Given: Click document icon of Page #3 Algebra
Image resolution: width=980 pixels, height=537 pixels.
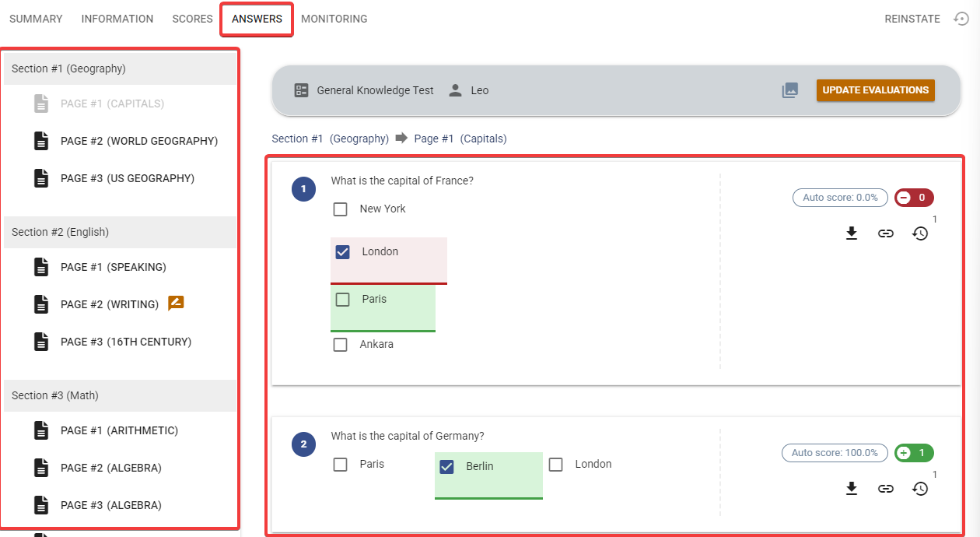Looking at the screenshot, I should pyautogui.click(x=41, y=505).
